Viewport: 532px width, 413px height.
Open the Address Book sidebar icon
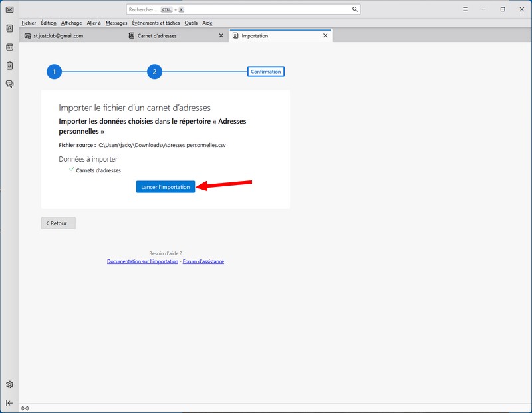tap(9, 29)
